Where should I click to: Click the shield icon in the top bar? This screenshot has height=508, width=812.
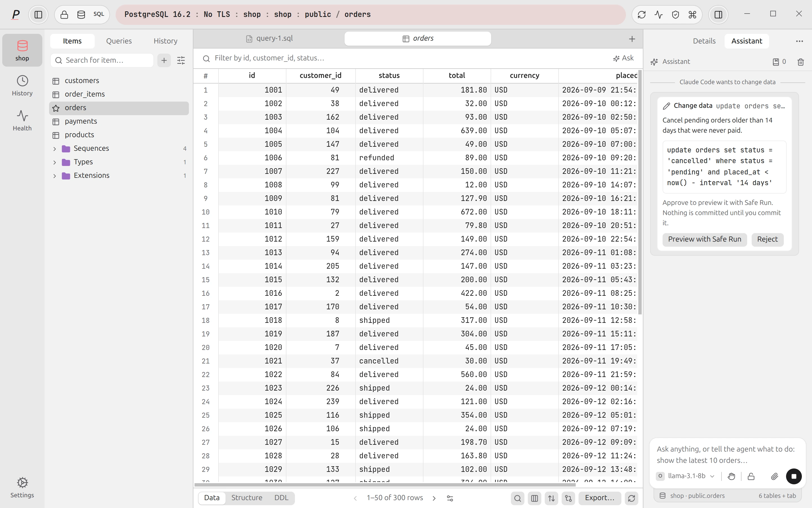pos(676,14)
